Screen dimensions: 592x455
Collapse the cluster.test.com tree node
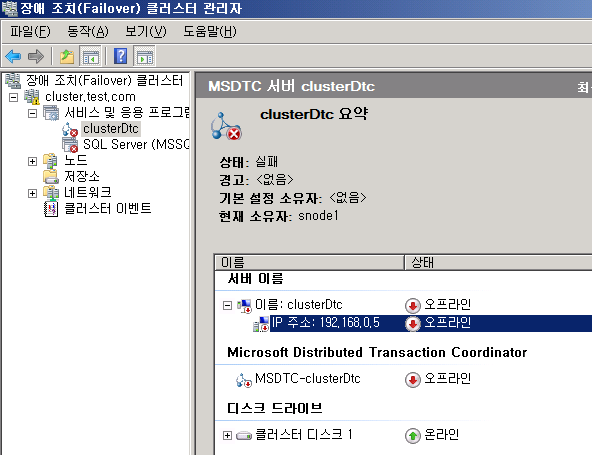coord(13,97)
